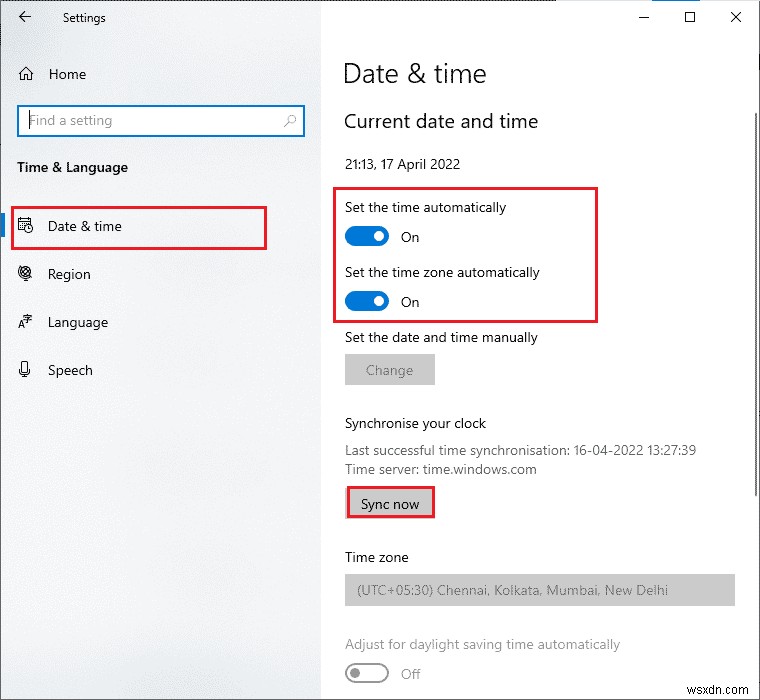
Task: Toggle Adjust for daylight saving time switch
Action: point(367,674)
